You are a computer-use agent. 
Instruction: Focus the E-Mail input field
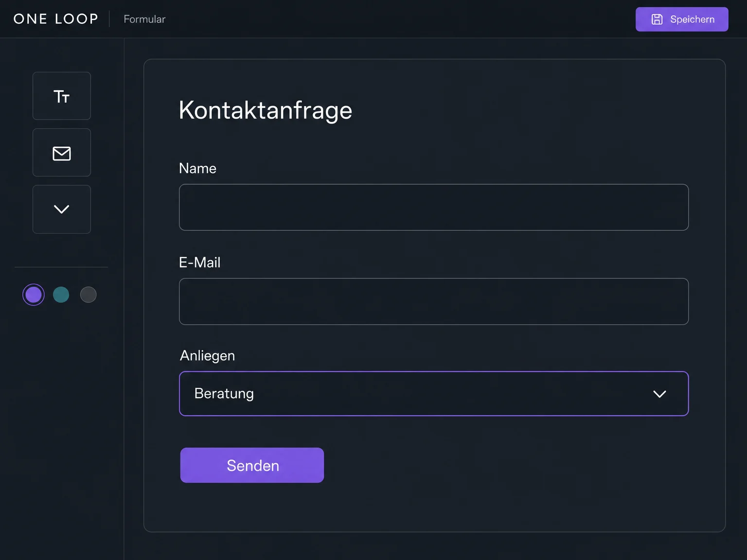pyautogui.click(x=434, y=301)
